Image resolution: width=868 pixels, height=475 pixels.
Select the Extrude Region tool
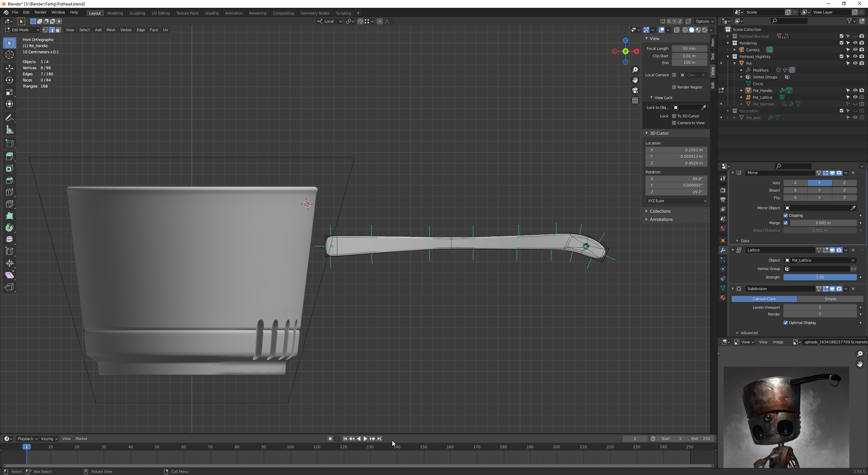(9, 156)
